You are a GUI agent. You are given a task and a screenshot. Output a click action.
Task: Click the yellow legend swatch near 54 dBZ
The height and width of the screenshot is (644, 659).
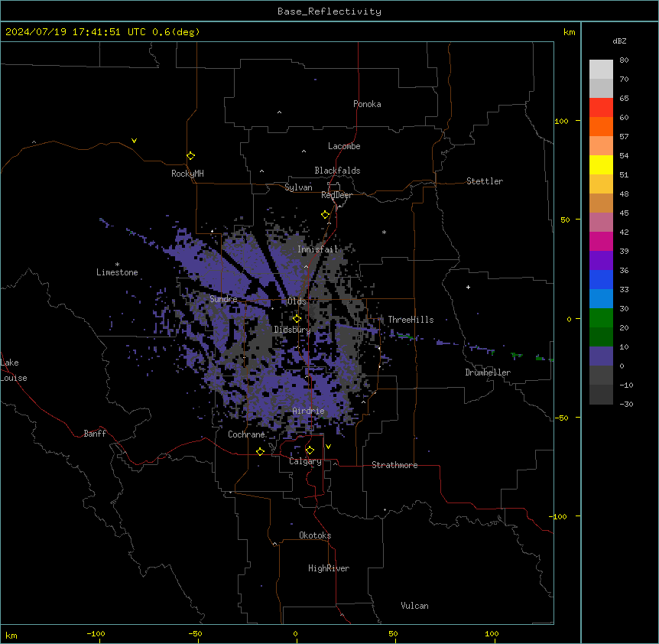click(601, 164)
